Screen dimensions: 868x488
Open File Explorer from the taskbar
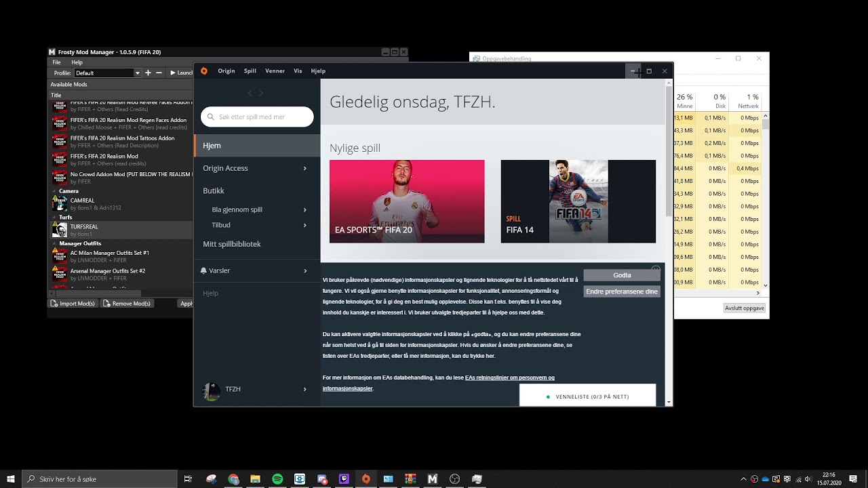(x=256, y=479)
